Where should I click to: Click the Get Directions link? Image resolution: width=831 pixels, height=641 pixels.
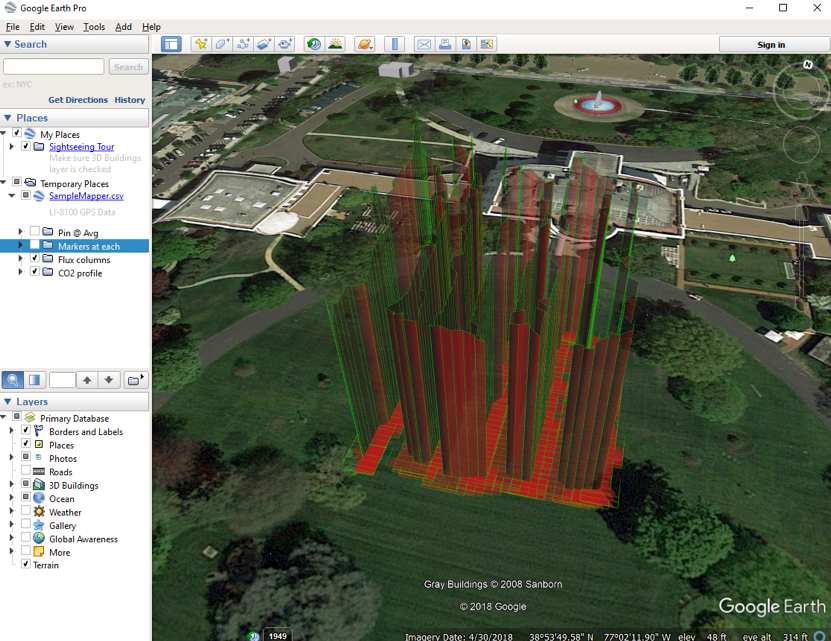coord(78,100)
